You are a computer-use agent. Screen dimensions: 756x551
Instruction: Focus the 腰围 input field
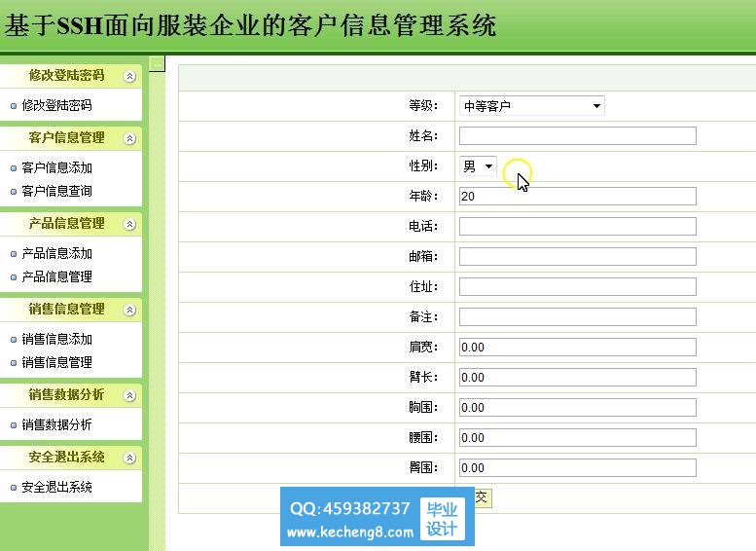pyautogui.click(x=578, y=438)
